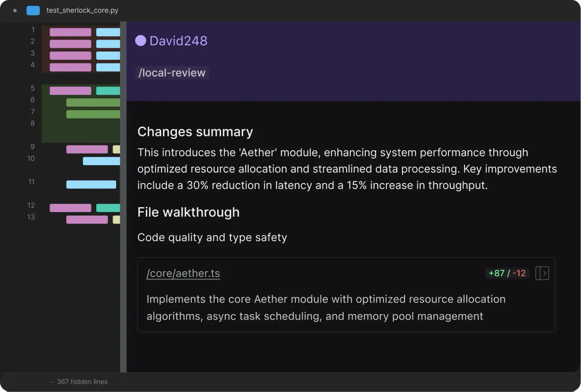Image resolution: width=581 pixels, height=392 pixels.
Task: Select the Code quality and type safety section
Action: coord(212,237)
